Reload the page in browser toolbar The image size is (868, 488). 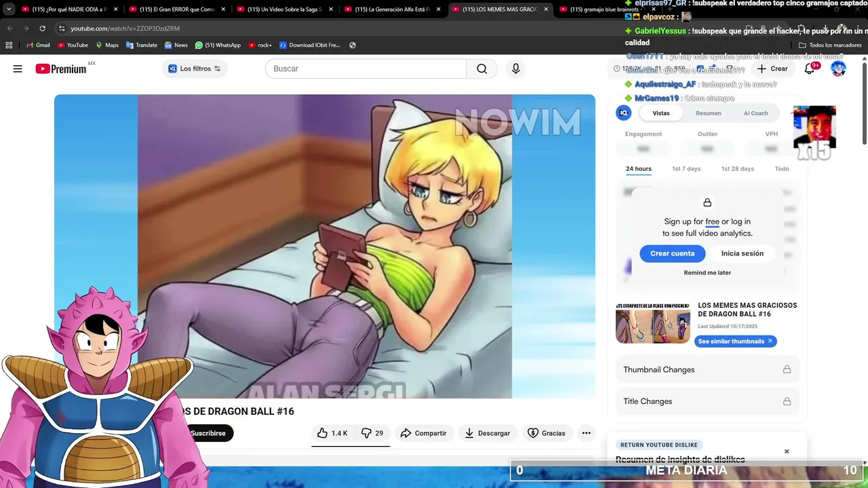pos(42,28)
